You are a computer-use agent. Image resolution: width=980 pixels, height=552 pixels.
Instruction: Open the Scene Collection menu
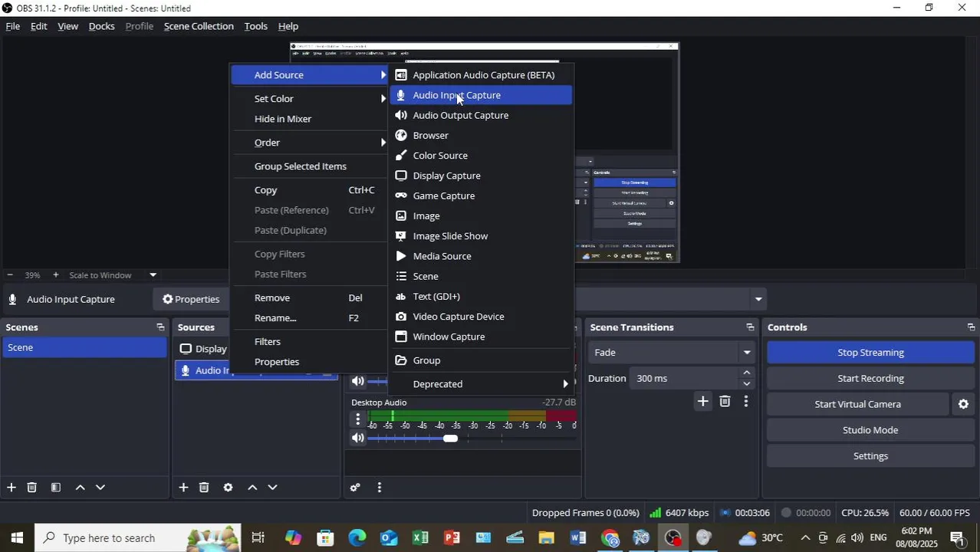[199, 26]
